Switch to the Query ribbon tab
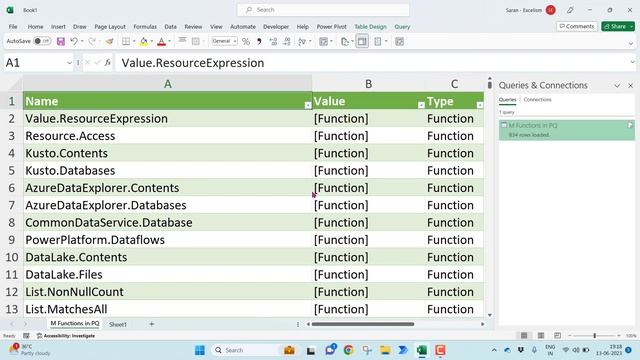The image size is (640, 360). (402, 27)
